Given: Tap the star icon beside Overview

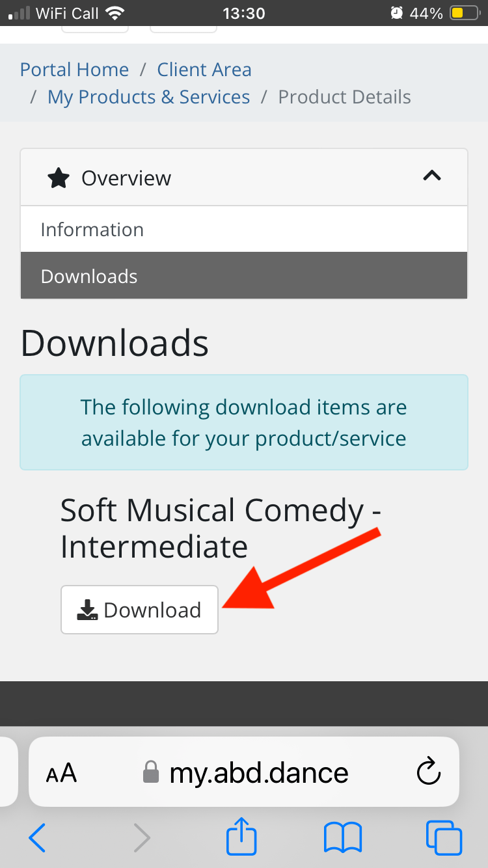Looking at the screenshot, I should tap(59, 178).
